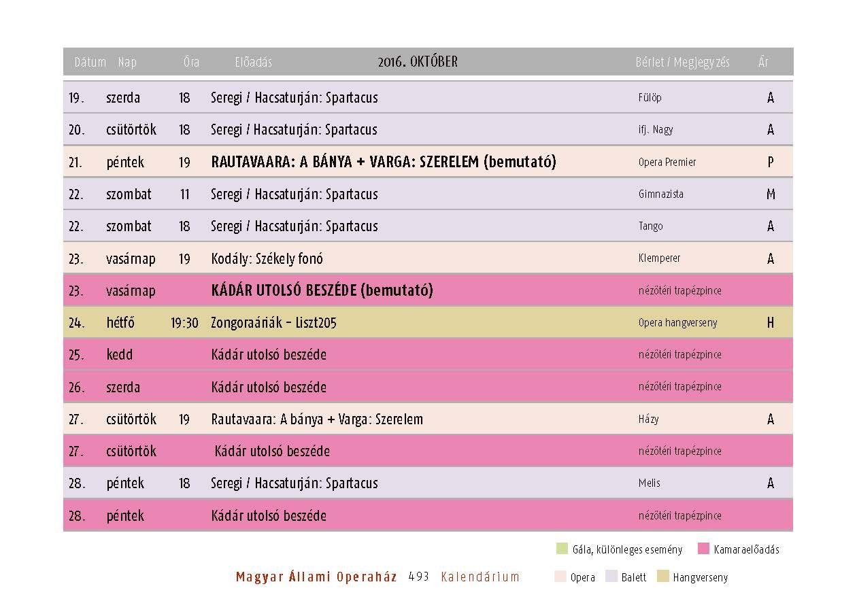
Task: Select price code "M" in Gimnazista row
Action: pos(771,194)
